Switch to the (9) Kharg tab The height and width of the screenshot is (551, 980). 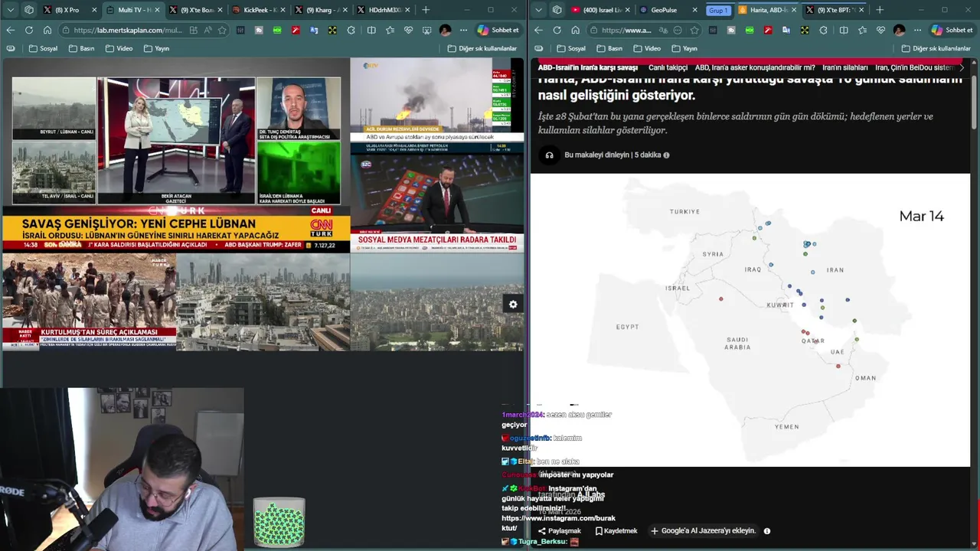coord(322,10)
